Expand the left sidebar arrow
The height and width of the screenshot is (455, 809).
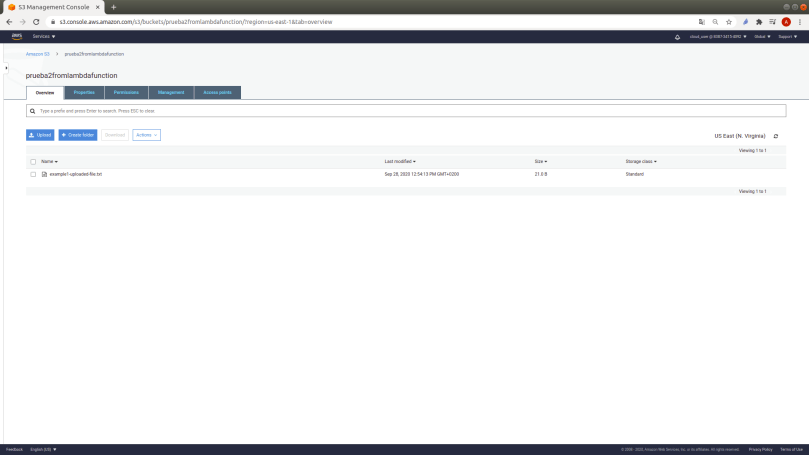[x=6, y=68]
